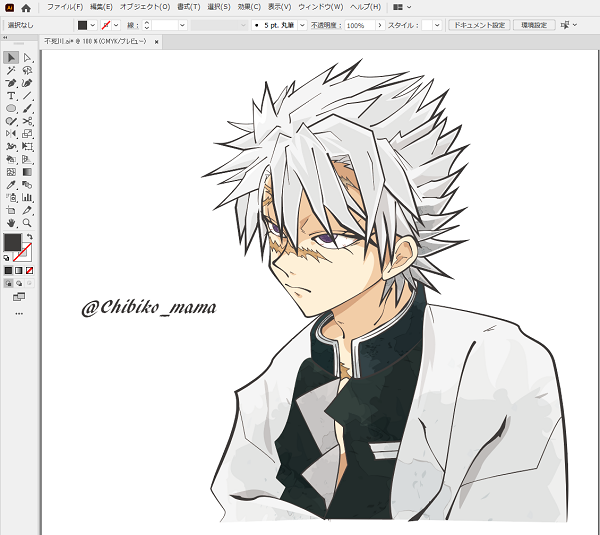Select the Zoom tool
Image resolution: width=600 pixels, height=535 pixels.
pyautogui.click(x=27, y=223)
